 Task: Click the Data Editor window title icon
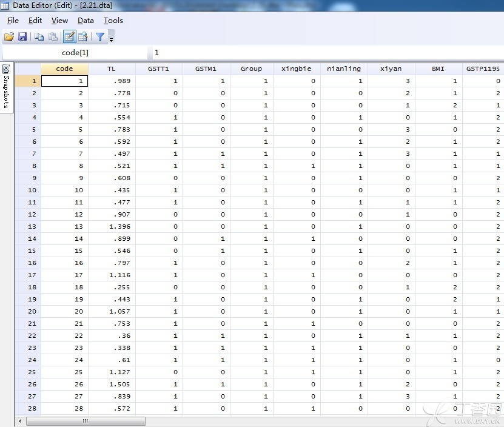point(5,5)
